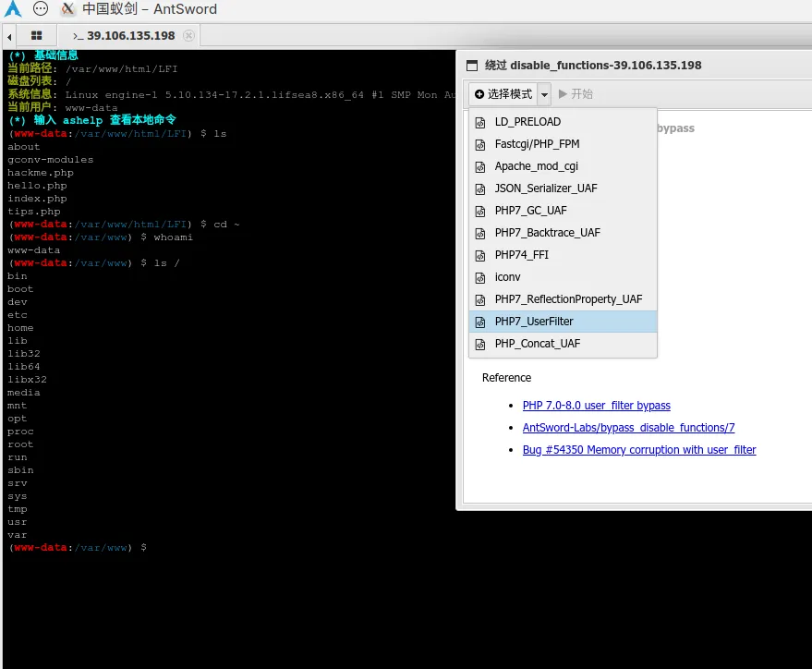Select PHP_Concat_UAF mode

tap(563, 344)
